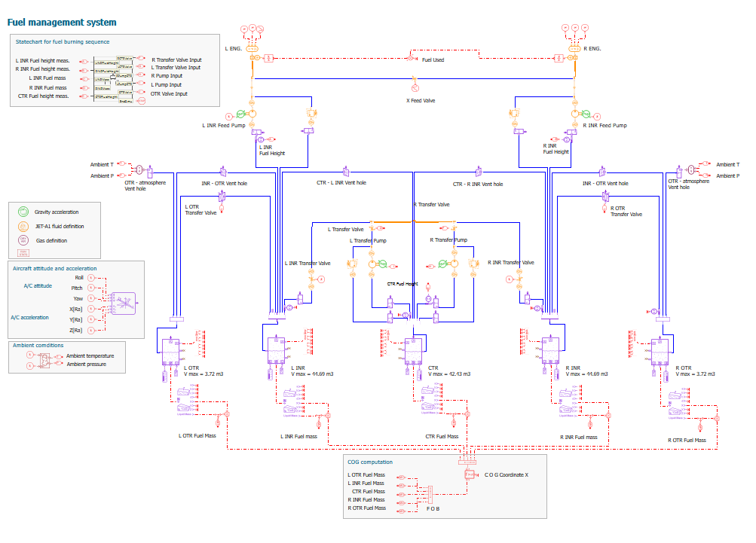Viewport: 756px width, 543px height.
Task: Click the 'R OTR Fuel Mass' label under tank
Action: point(687,441)
